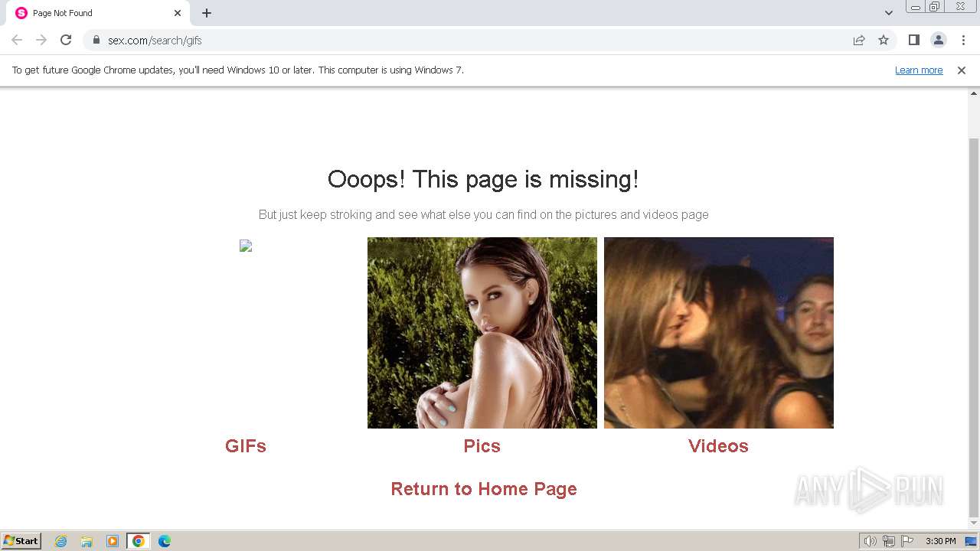The height and width of the screenshot is (551, 980).
Task: Click the 'Ooops! This page is missing!' heading
Action: 483,179
